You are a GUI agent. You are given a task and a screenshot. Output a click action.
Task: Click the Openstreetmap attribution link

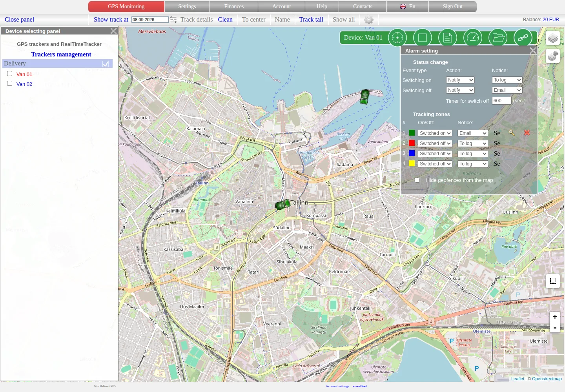pos(547,379)
